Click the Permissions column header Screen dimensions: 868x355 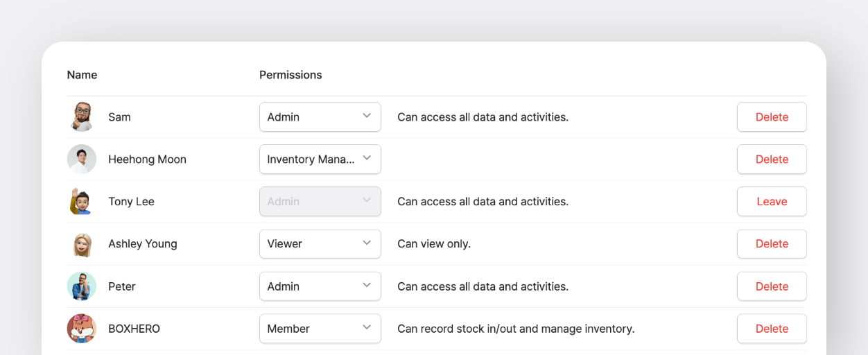tap(290, 75)
